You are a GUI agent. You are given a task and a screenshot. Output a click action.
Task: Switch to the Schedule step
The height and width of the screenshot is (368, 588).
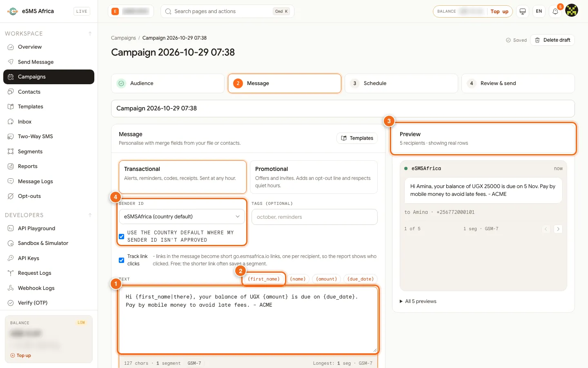(x=401, y=83)
